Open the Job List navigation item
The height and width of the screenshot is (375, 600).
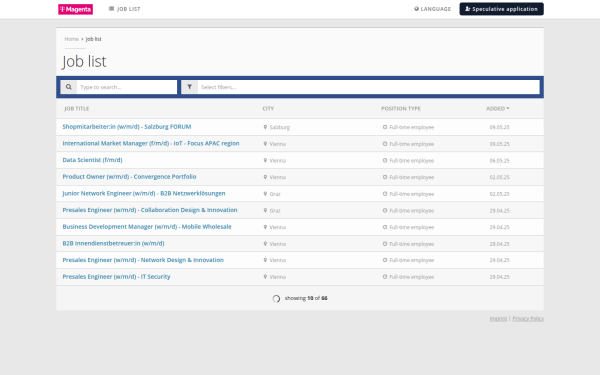(x=124, y=9)
